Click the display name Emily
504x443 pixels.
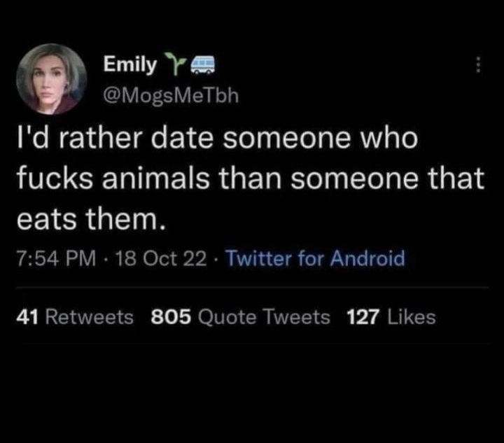[129, 65]
